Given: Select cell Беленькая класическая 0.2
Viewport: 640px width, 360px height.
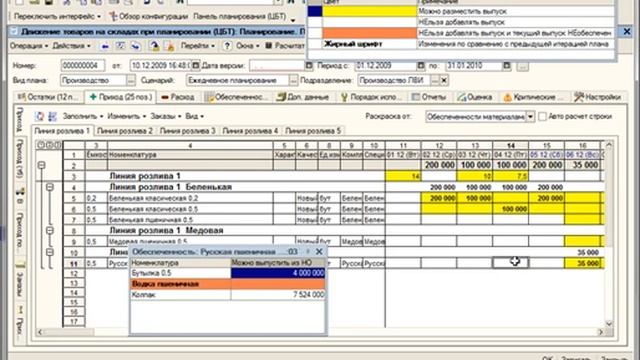Looking at the screenshot, I should 190,198.
